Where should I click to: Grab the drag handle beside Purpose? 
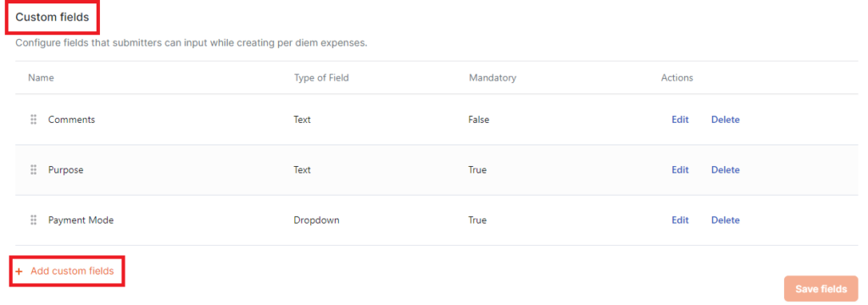33,170
